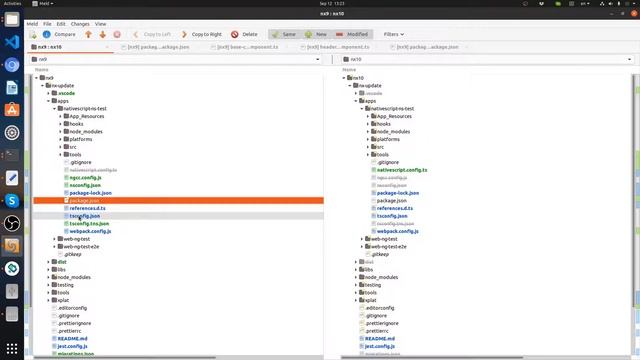Click the right pane vertical scrollbar

click(x=634, y=190)
